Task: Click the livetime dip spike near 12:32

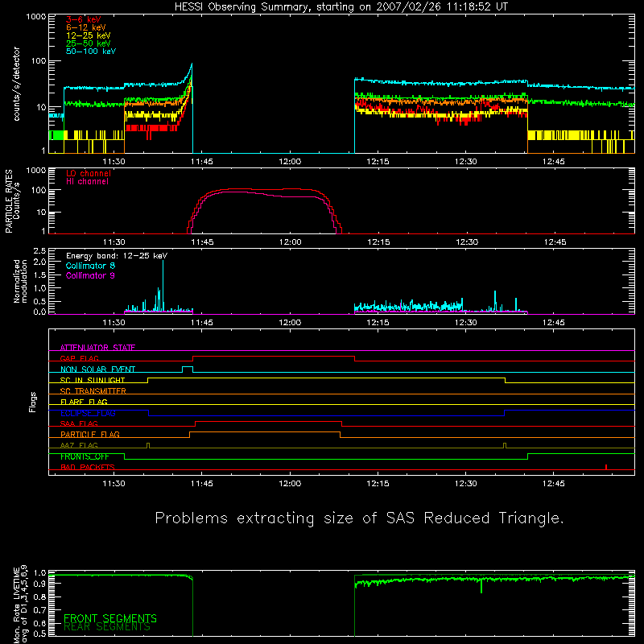Action: pyautogui.click(x=481, y=586)
